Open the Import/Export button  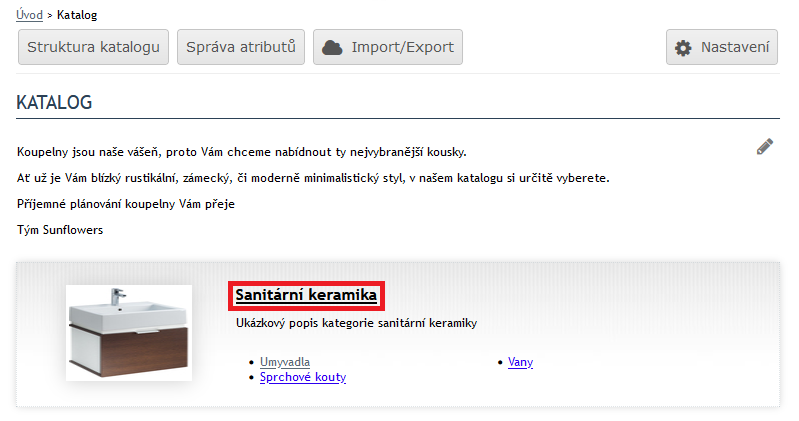388,47
